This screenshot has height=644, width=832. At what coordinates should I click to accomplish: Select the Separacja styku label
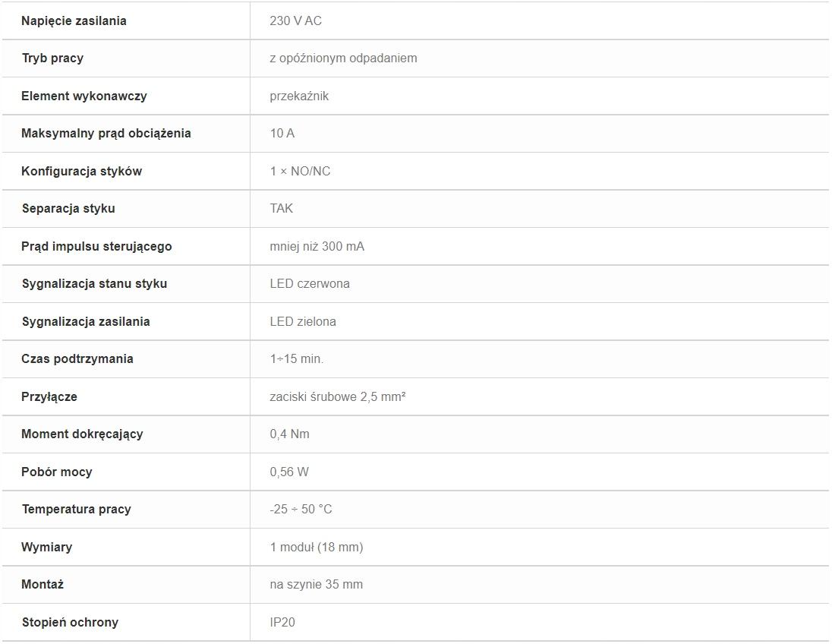click(68, 208)
